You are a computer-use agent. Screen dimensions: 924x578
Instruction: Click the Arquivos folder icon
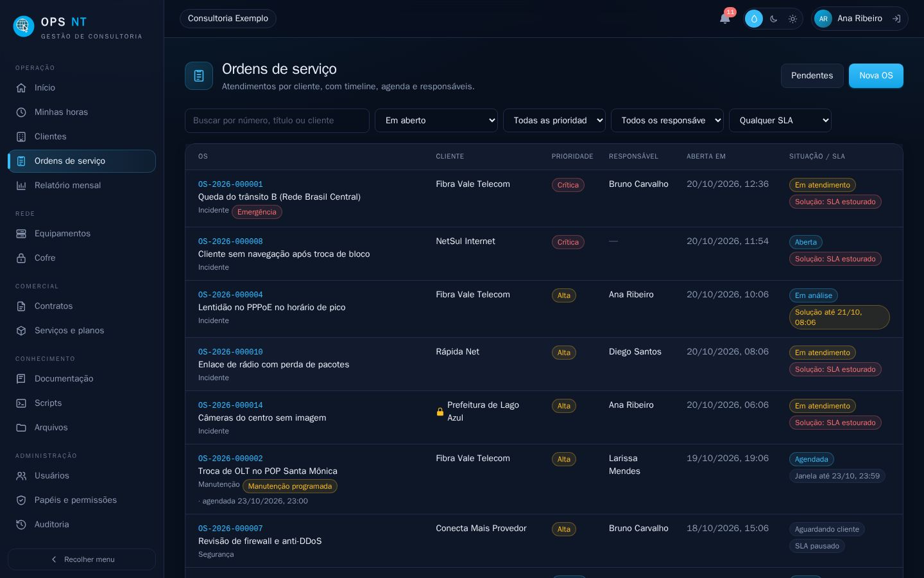coord(21,428)
